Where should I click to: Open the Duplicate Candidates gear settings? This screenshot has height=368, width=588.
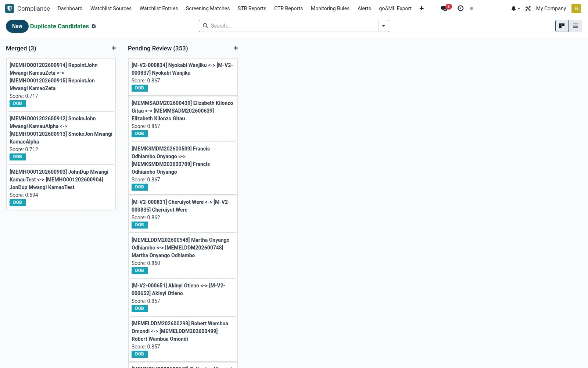(x=94, y=26)
